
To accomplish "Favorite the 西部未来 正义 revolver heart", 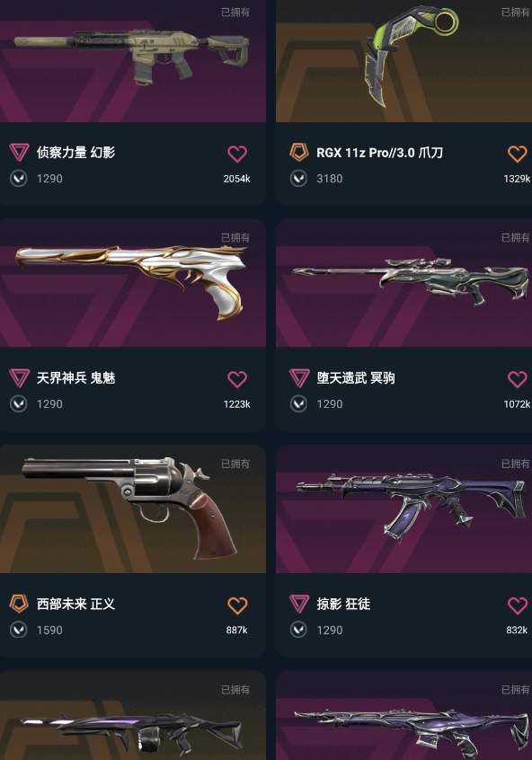I will click(x=237, y=605).
